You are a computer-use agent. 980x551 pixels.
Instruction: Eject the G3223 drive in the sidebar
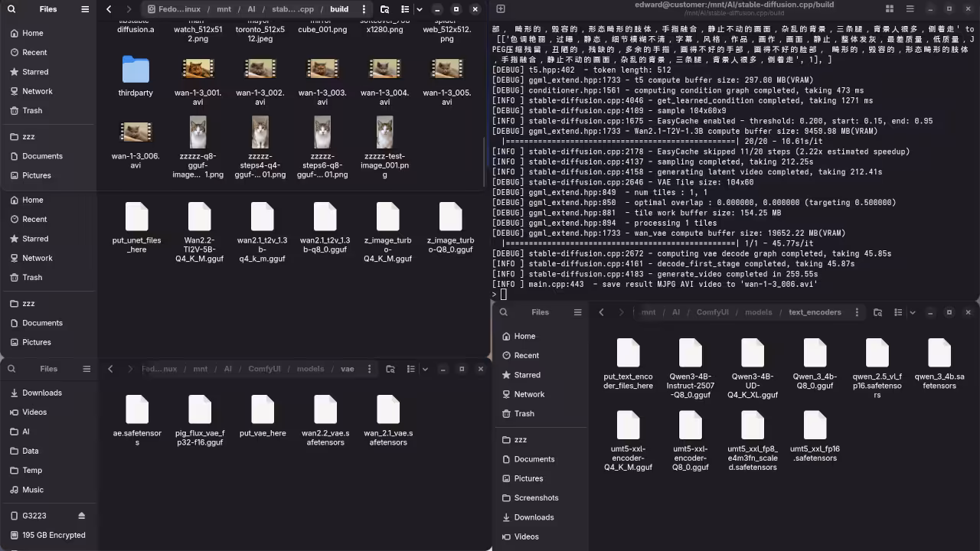click(x=81, y=516)
